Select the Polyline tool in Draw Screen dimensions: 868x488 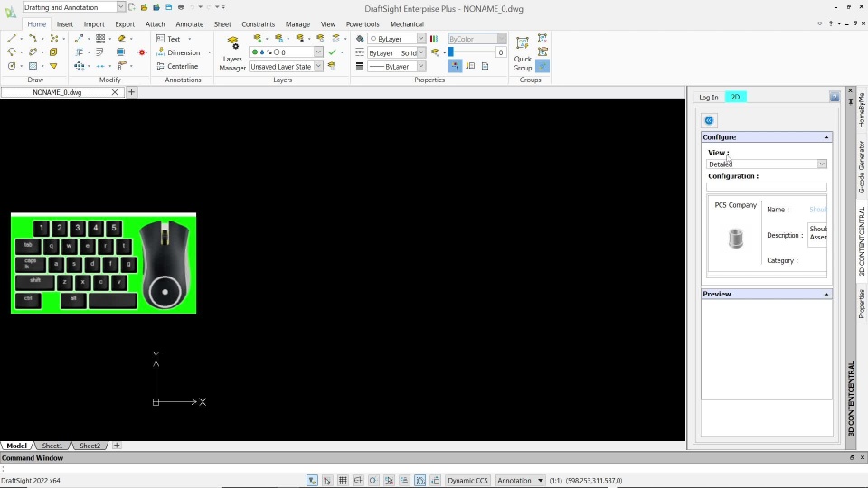[33, 39]
